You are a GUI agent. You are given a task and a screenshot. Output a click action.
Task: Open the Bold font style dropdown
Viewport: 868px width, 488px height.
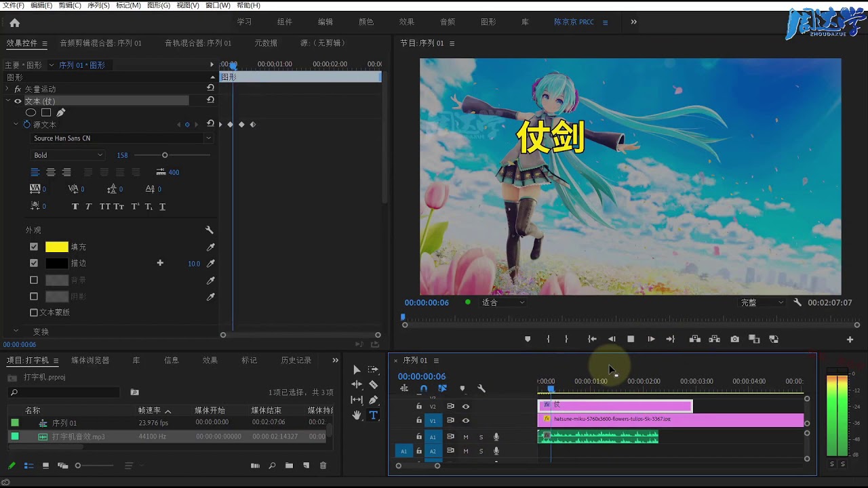point(66,155)
